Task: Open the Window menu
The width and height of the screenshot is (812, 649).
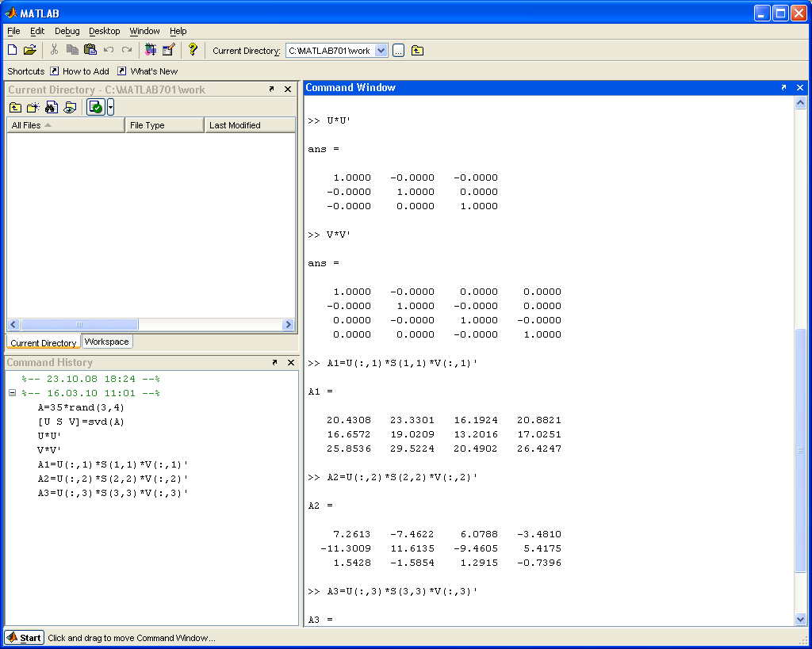Action: [x=144, y=31]
